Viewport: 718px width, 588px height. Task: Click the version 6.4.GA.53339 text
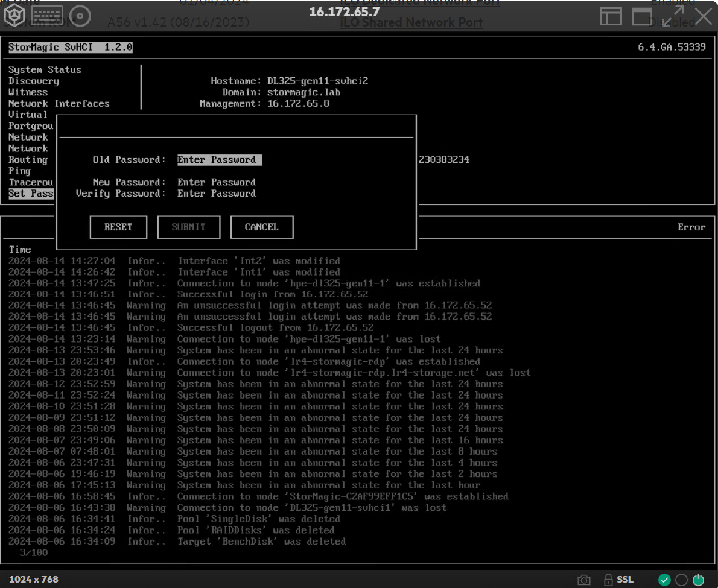coord(672,47)
